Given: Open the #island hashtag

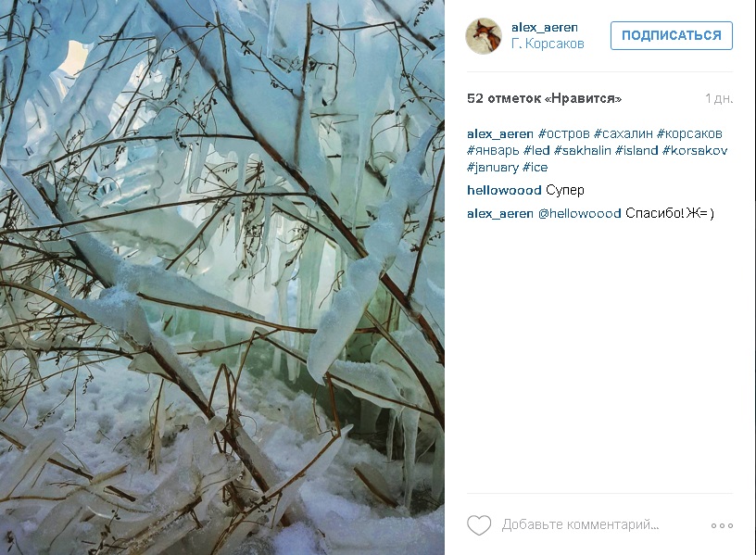Looking at the screenshot, I should pyautogui.click(x=636, y=150).
